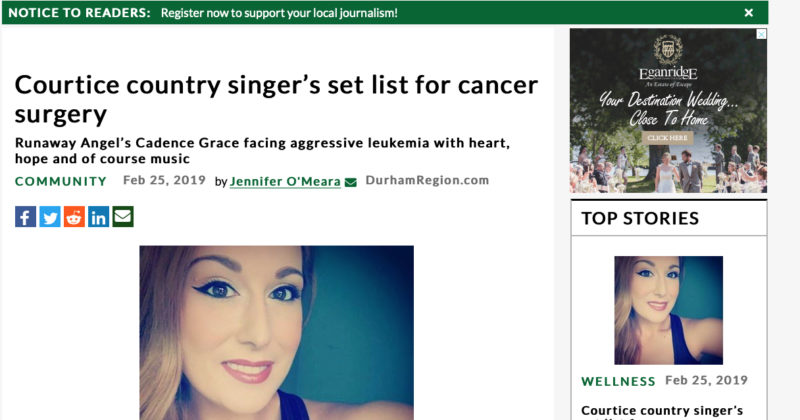This screenshot has width=800, height=420.
Task: Click the Eganridge logo in advertisement
Action: click(668, 58)
